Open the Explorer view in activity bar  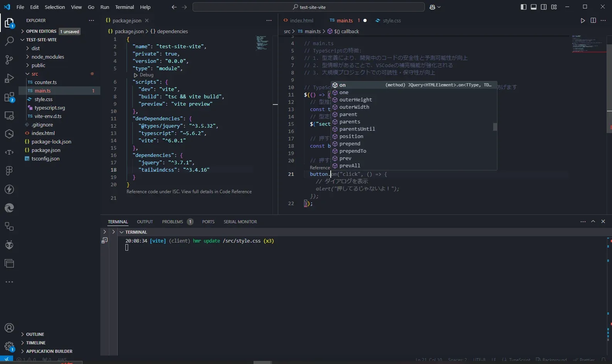click(9, 23)
